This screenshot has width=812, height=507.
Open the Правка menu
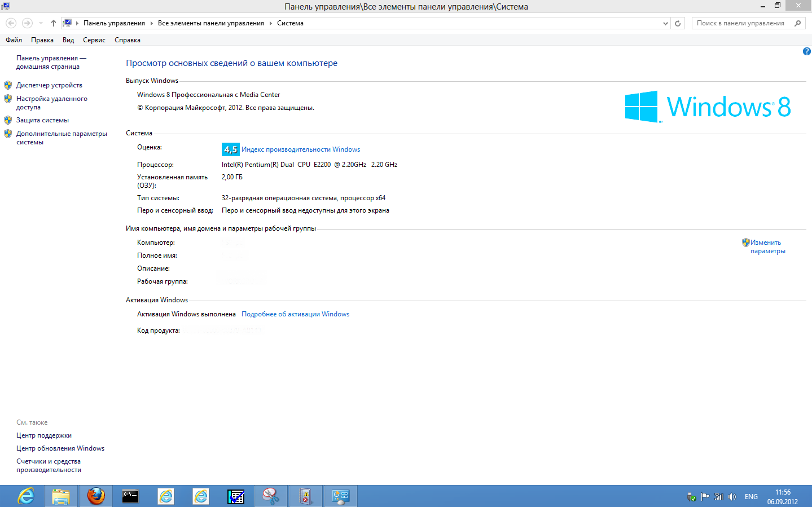click(42, 40)
